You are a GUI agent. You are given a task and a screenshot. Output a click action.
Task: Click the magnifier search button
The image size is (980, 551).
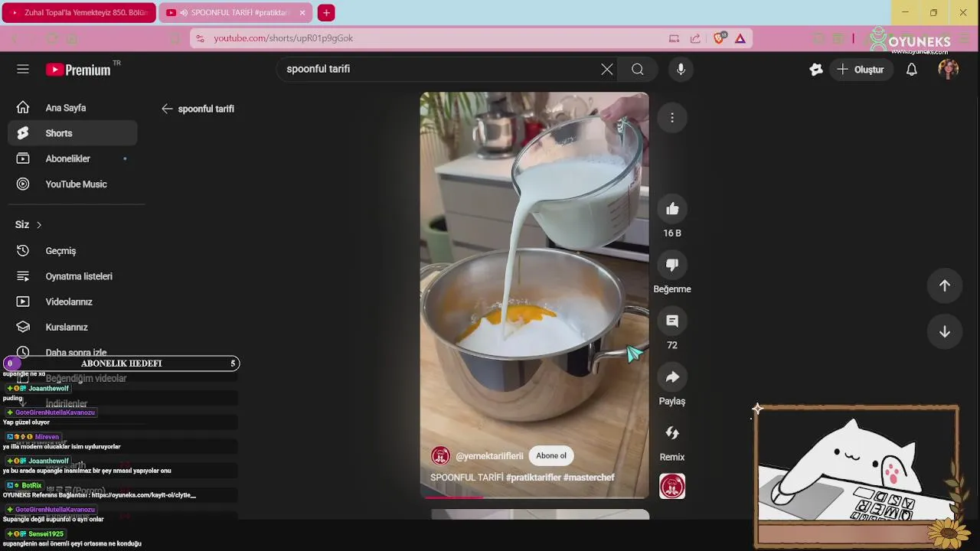pyautogui.click(x=638, y=70)
